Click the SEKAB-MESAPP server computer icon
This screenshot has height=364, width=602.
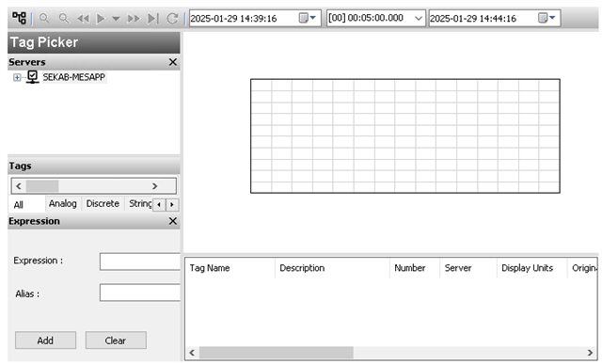tap(33, 77)
